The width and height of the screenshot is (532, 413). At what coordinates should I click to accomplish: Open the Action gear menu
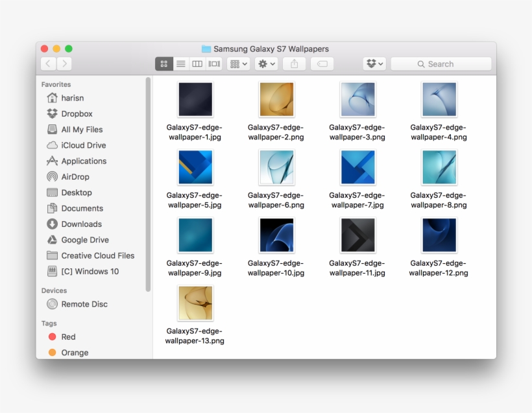(266, 64)
